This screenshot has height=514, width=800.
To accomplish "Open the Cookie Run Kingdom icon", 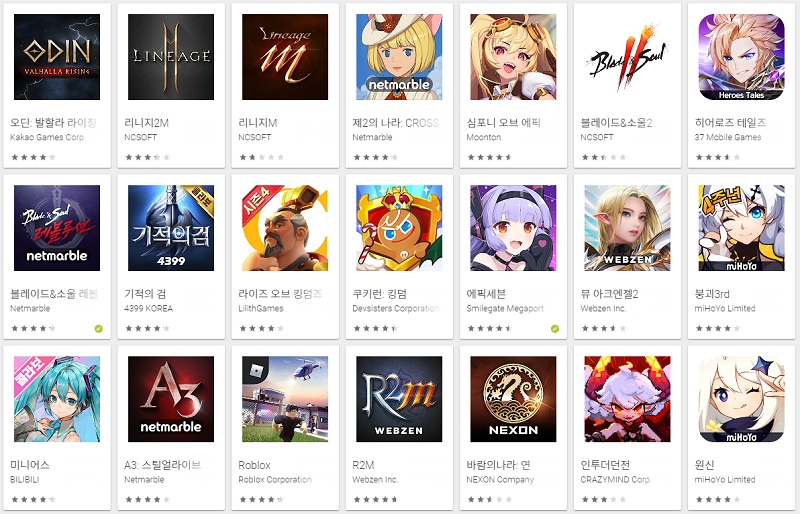I will pos(399,228).
